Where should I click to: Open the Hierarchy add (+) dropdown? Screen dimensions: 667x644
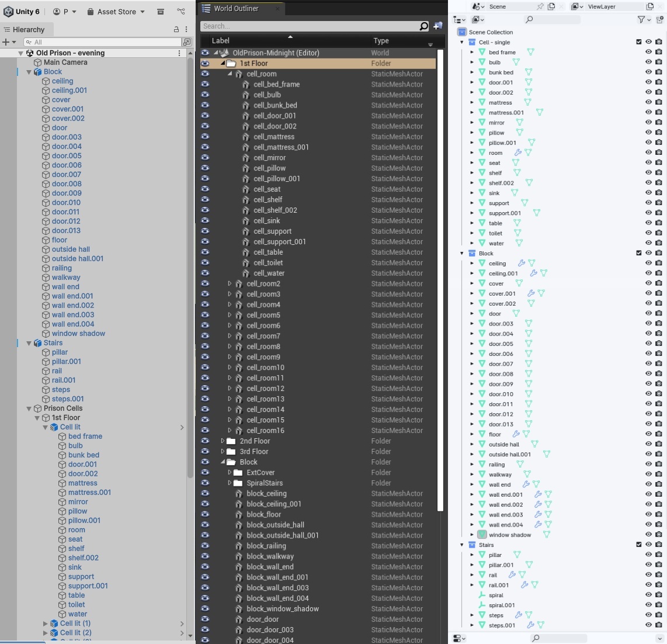tap(9, 41)
